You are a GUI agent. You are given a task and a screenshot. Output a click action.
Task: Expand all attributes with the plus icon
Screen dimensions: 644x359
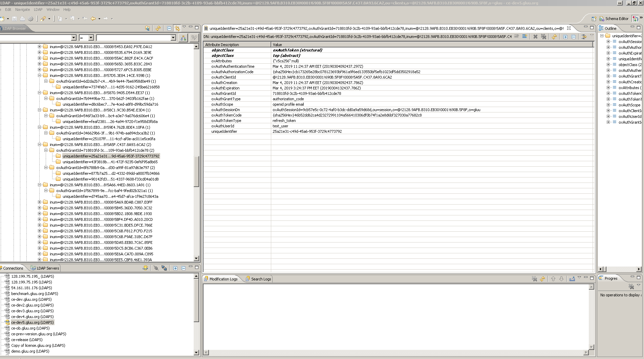tap(565, 37)
